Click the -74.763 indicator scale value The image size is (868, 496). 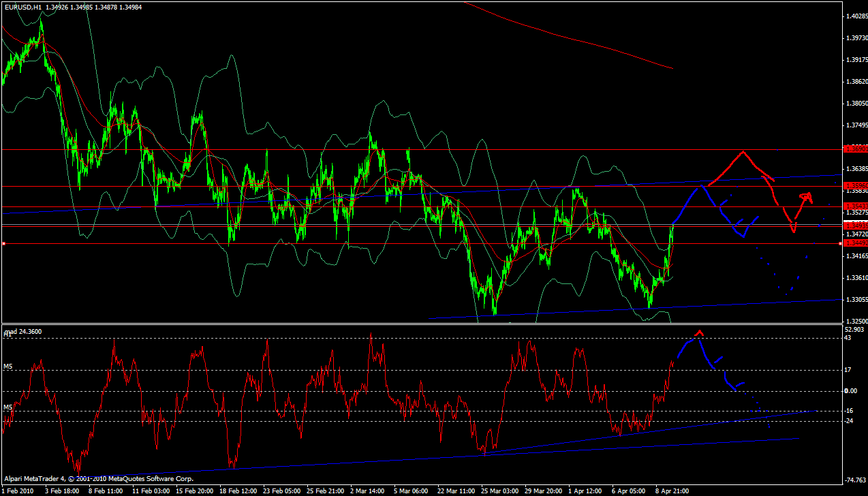[x=854, y=480]
